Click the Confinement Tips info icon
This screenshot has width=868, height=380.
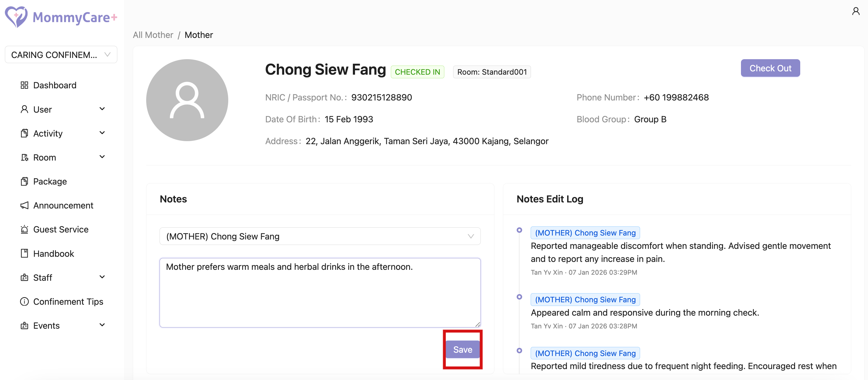click(x=24, y=302)
